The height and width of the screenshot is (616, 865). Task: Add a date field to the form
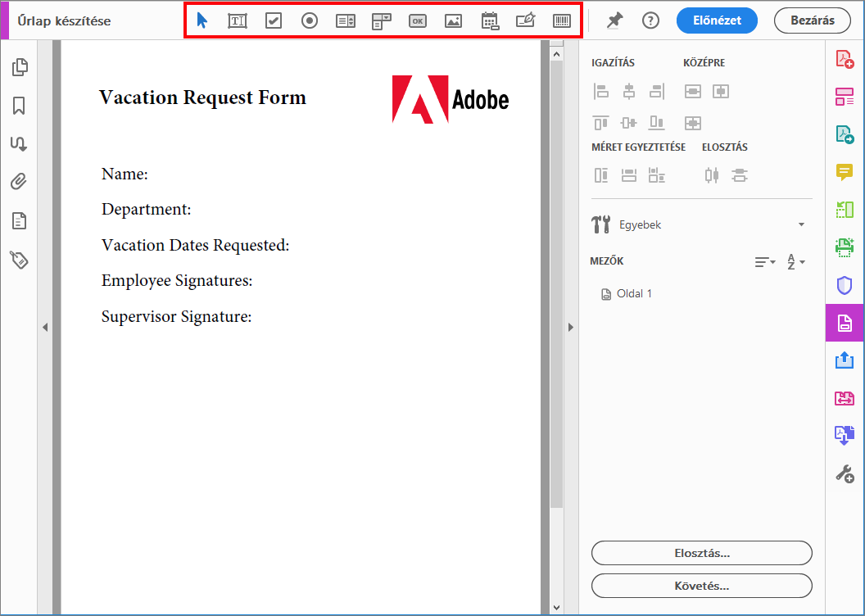tap(490, 20)
